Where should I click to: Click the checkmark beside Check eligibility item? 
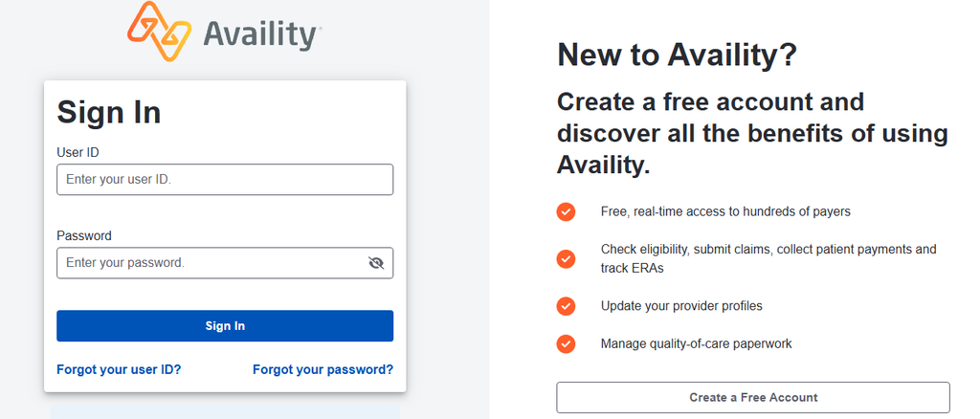click(566, 258)
